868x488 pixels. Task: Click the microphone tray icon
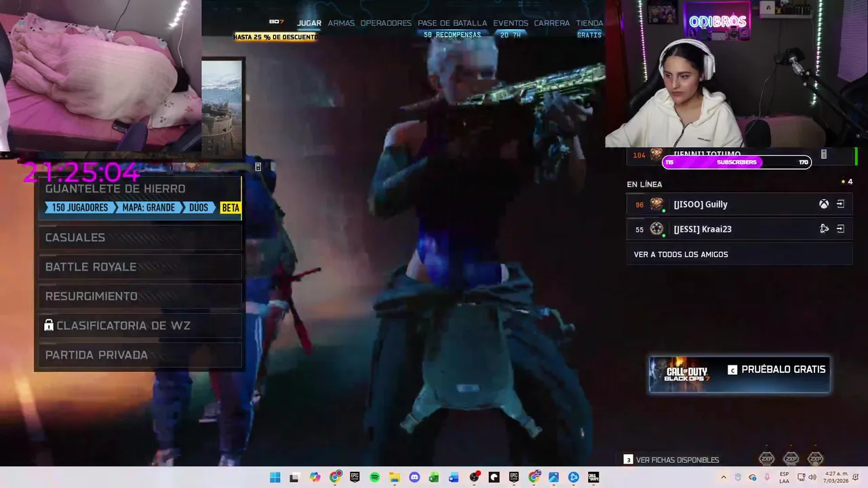(767, 477)
